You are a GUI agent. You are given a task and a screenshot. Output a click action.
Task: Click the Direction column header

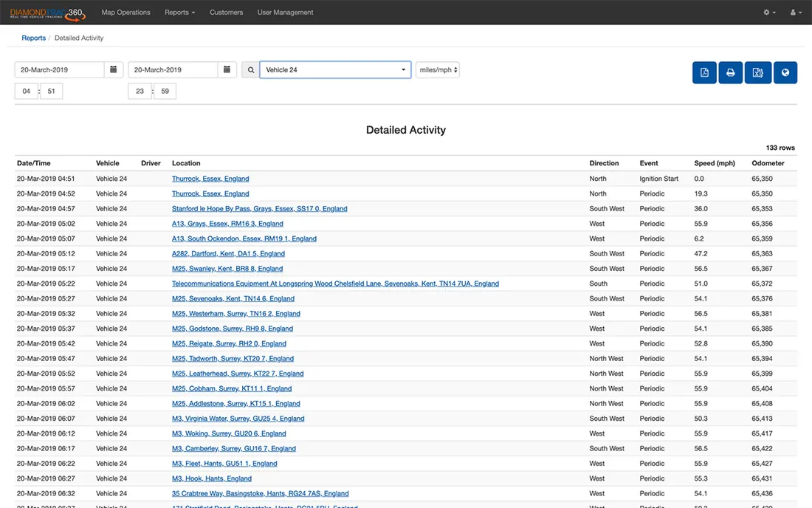pyautogui.click(x=604, y=163)
